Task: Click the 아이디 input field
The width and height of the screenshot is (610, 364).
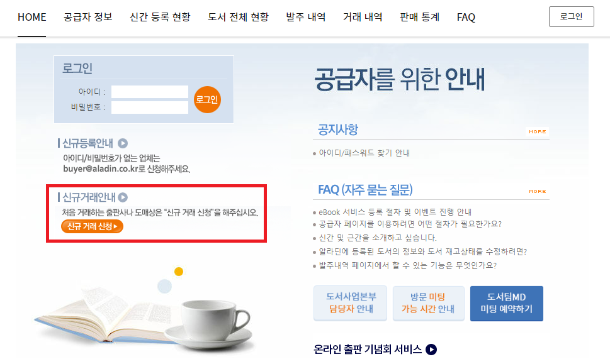Action: tap(150, 92)
